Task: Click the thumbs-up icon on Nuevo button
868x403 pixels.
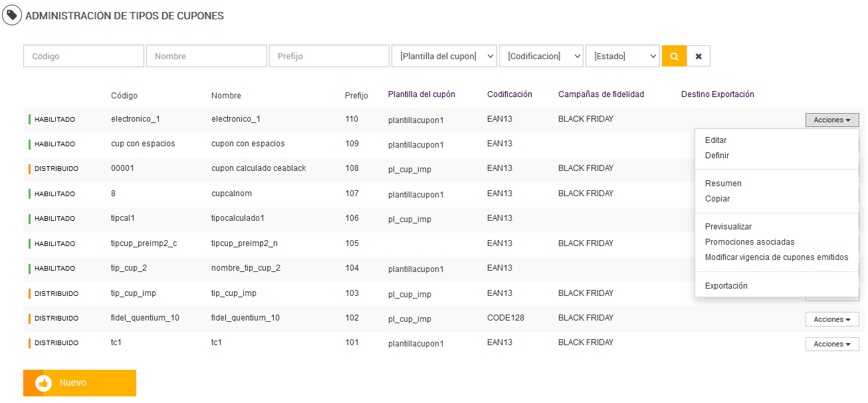Action: [44, 383]
